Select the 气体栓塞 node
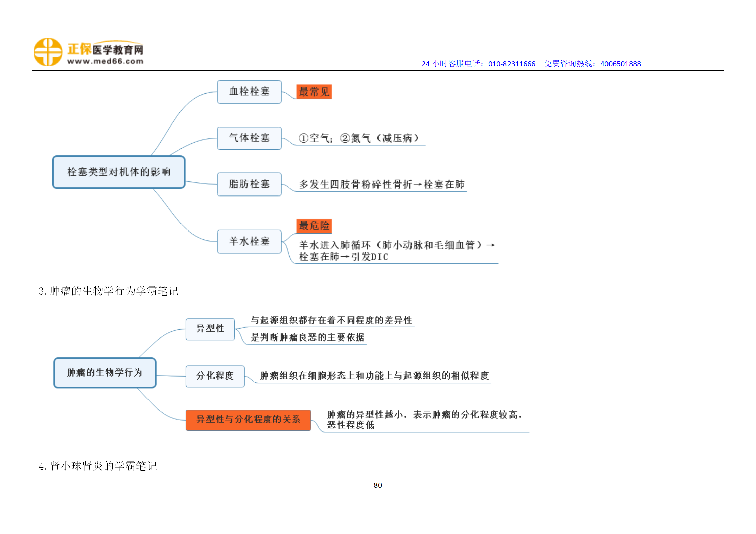Image resolution: width=756 pixels, height=534 pixels. pyautogui.click(x=249, y=138)
